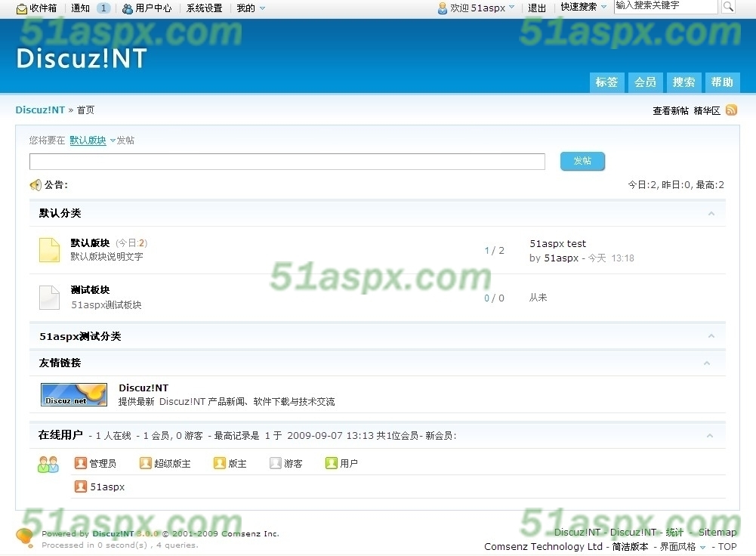Open the RSS feed icon
The image size is (756, 556).
tap(731, 110)
